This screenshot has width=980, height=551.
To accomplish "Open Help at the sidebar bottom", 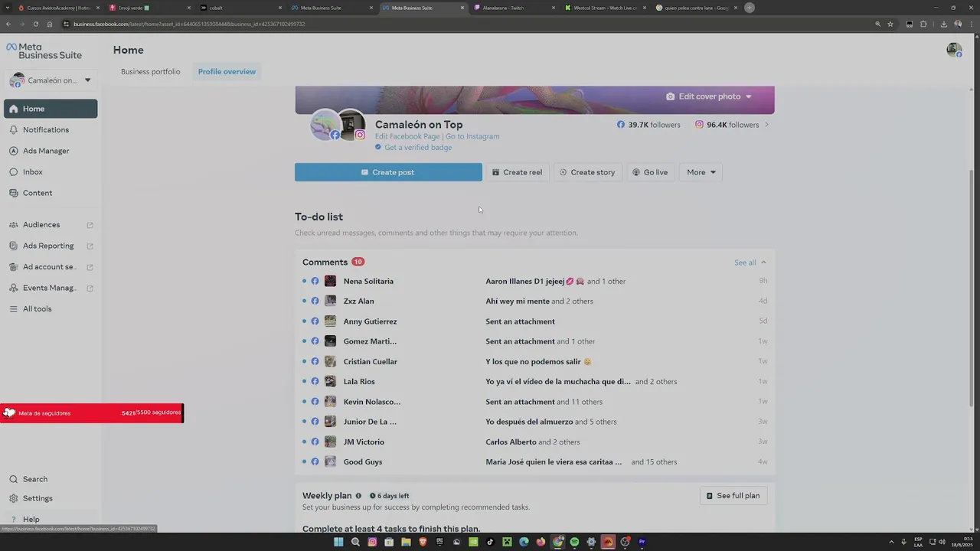I will 51,519.
